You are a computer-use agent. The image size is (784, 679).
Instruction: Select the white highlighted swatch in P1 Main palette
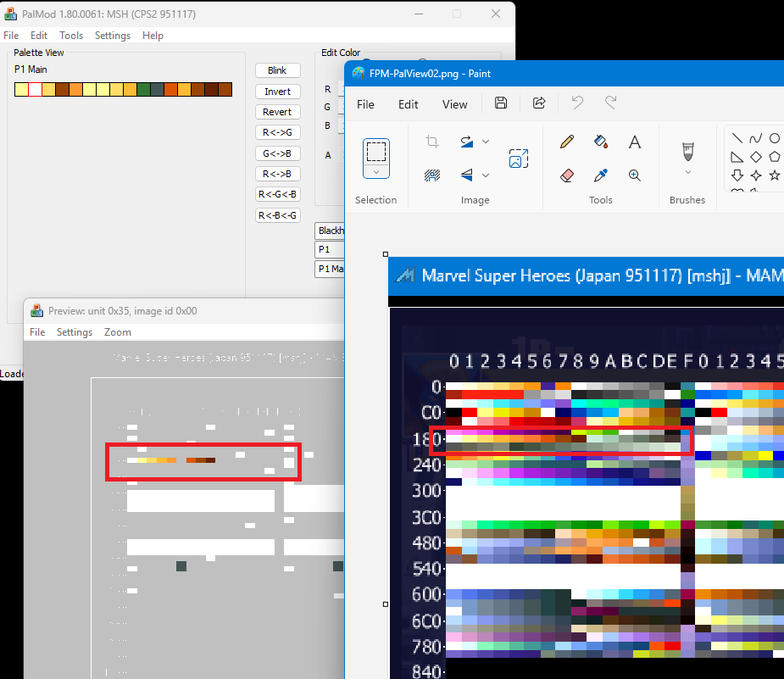35,90
